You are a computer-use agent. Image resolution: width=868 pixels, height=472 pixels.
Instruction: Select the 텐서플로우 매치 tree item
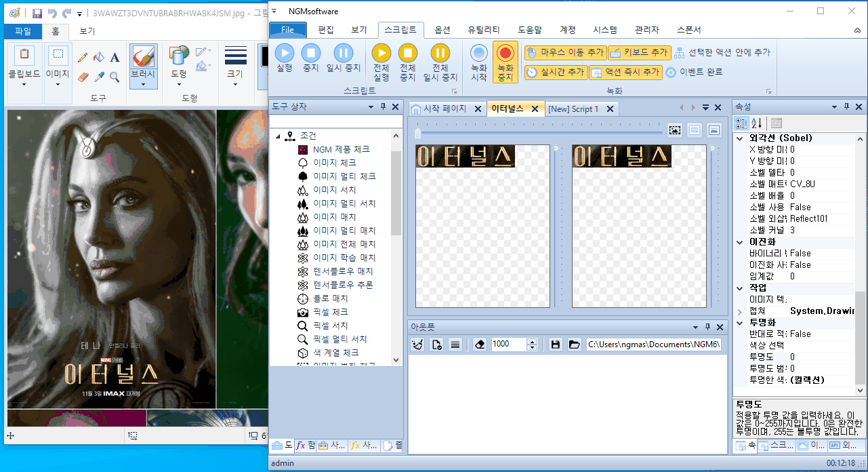[x=343, y=271]
